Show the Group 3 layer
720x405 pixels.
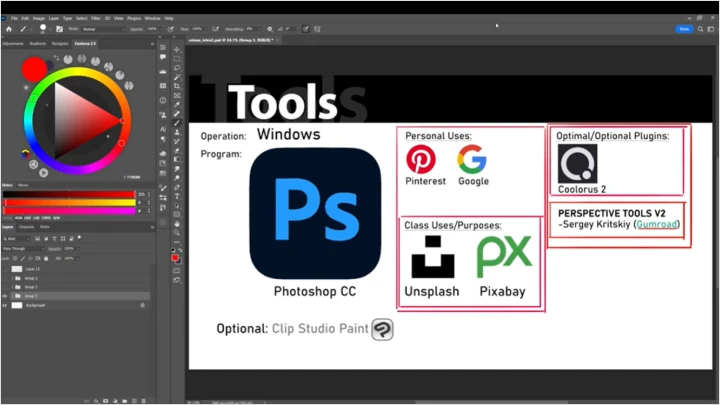coord(5,287)
